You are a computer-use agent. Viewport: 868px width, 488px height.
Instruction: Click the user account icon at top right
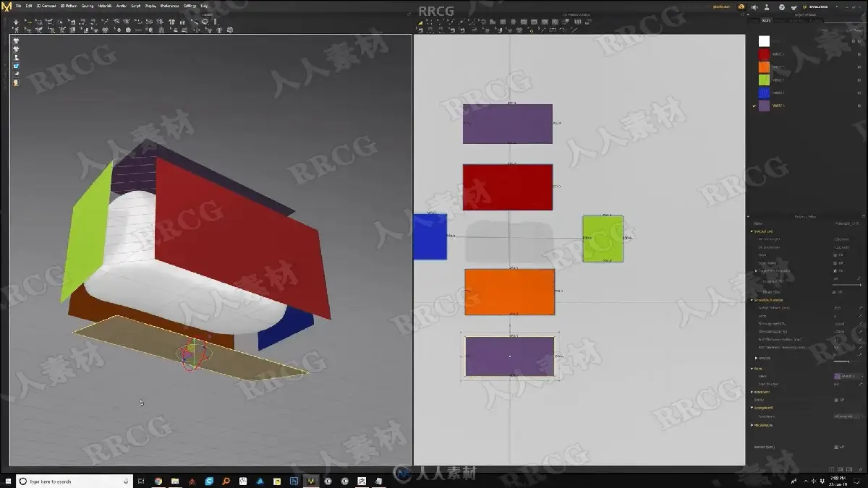[x=767, y=7]
